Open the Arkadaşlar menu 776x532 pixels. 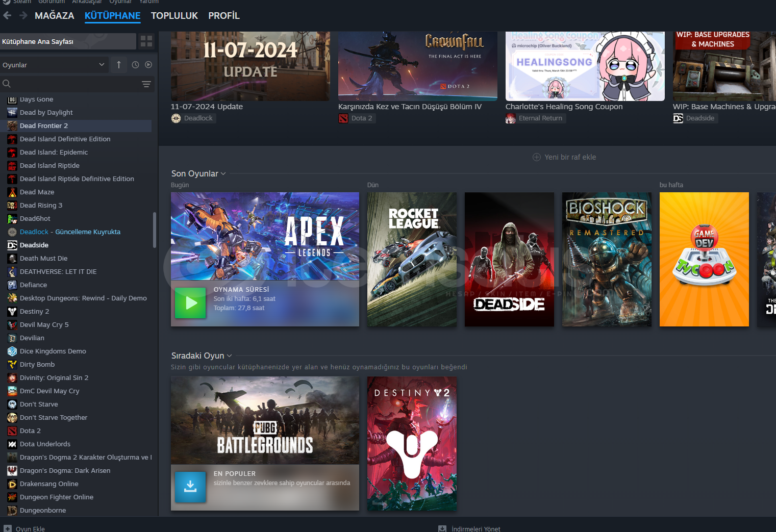coord(87,2)
